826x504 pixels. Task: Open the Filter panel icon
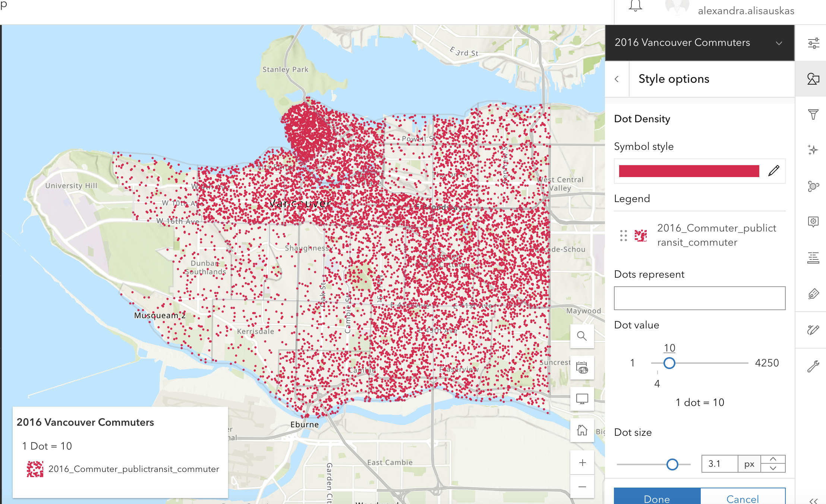pyautogui.click(x=813, y=114)
